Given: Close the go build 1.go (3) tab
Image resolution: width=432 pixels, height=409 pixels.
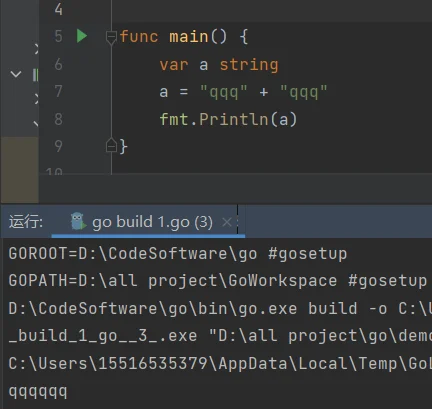Looking at the screenshot, I should (x=227, y=222).
